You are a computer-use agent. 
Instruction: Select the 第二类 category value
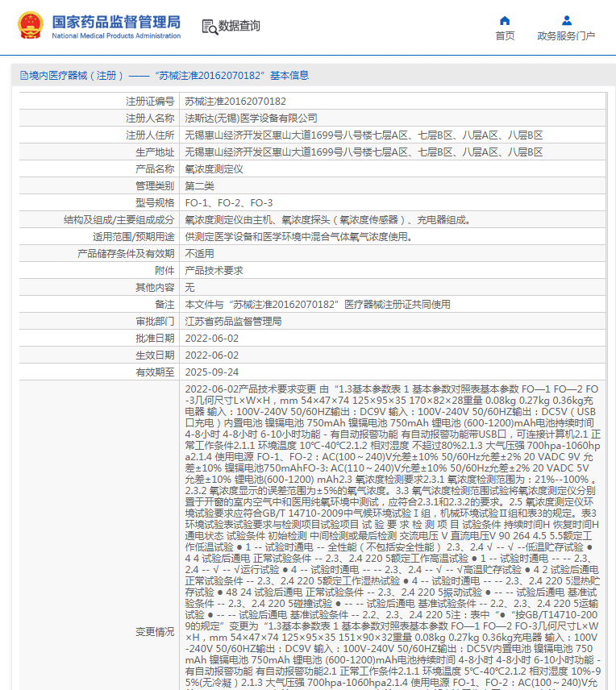(x=199, y=186)
